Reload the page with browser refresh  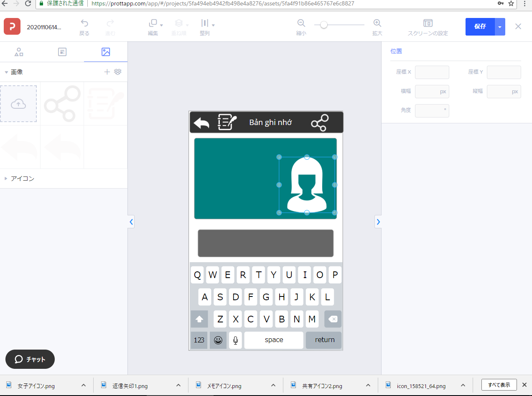(x=28, y=3)
